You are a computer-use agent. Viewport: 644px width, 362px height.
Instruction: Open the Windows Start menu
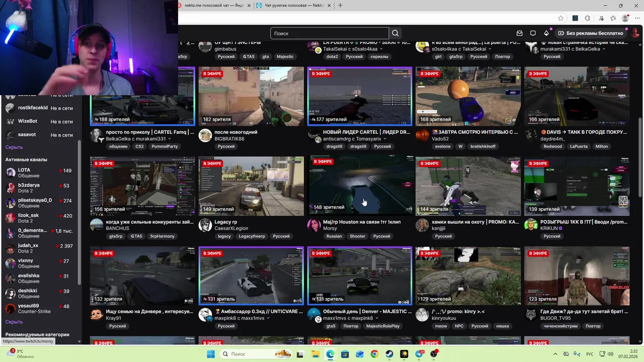(x=211, y=354)
